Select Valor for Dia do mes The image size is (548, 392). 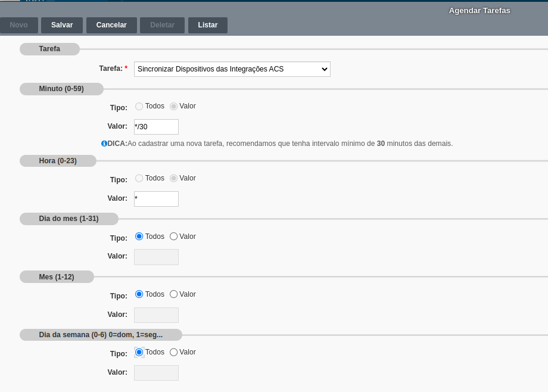click(x=174, y=237)
